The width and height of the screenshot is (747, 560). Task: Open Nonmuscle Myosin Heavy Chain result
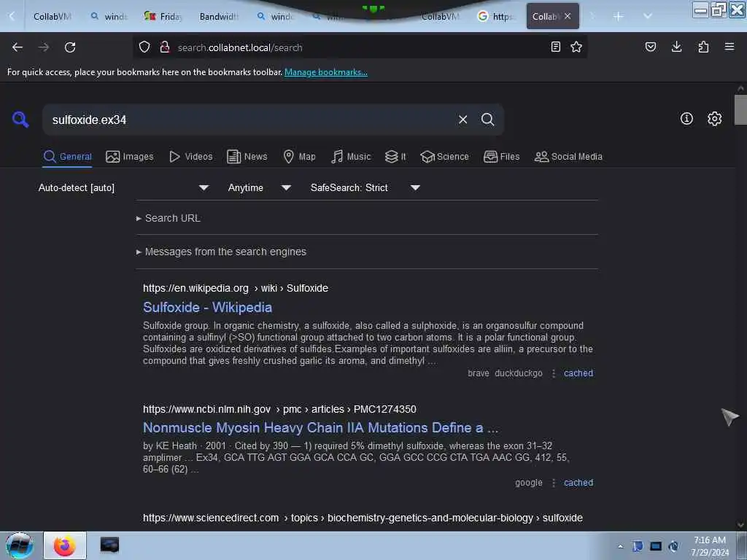click(x=321, y=427)
